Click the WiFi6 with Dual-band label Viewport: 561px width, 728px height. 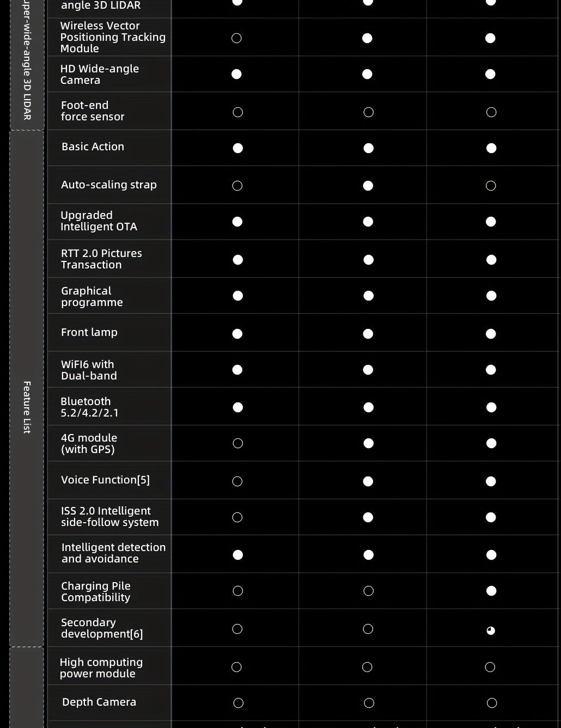tap(89, 370)
